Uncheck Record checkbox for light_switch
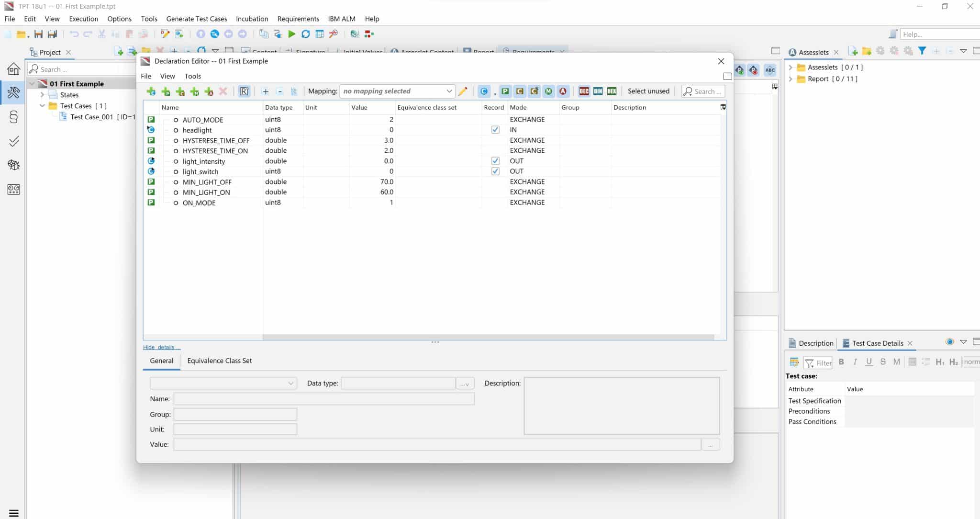This screenshot has width=980, height=519. (x=495, y=171)
